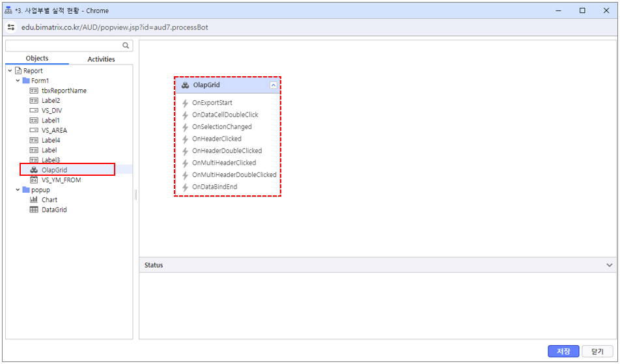This screenshot has width=620, height=364.
Task: Click the VS_YM_FROM calendar icon
Action: pos(34,180)
